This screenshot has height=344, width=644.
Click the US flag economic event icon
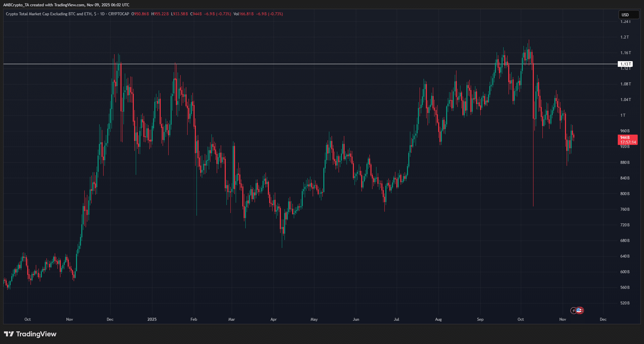579,310
